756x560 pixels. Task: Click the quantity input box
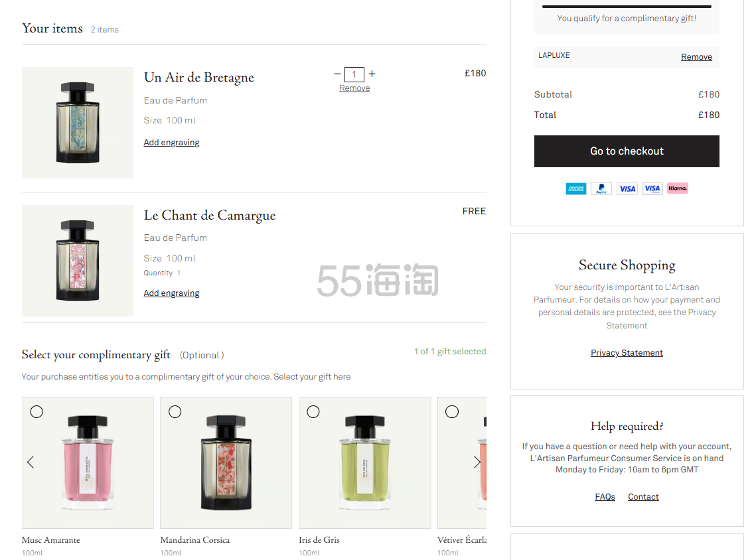pyautogui.click(x=354, y=74)
